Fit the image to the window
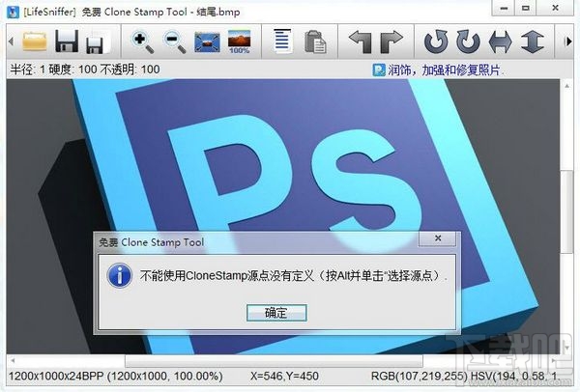The height and width of the screenshot is (392, 580). tap(207, 42)
